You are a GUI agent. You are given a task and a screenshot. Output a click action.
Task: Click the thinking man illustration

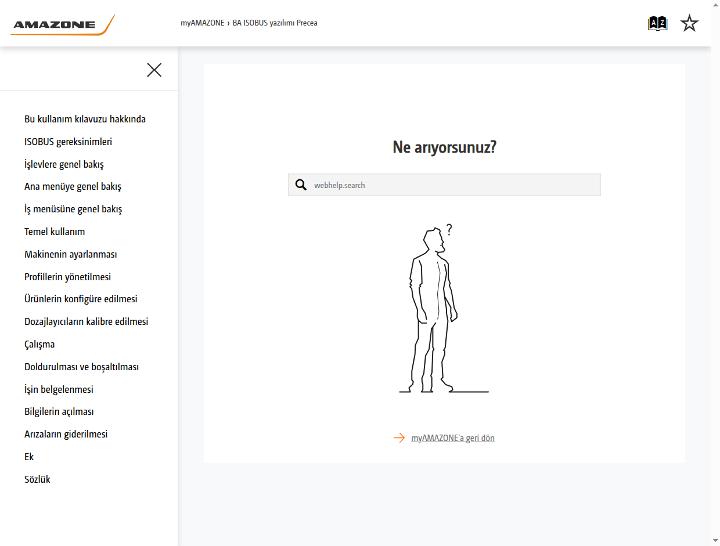coord(444,309)
